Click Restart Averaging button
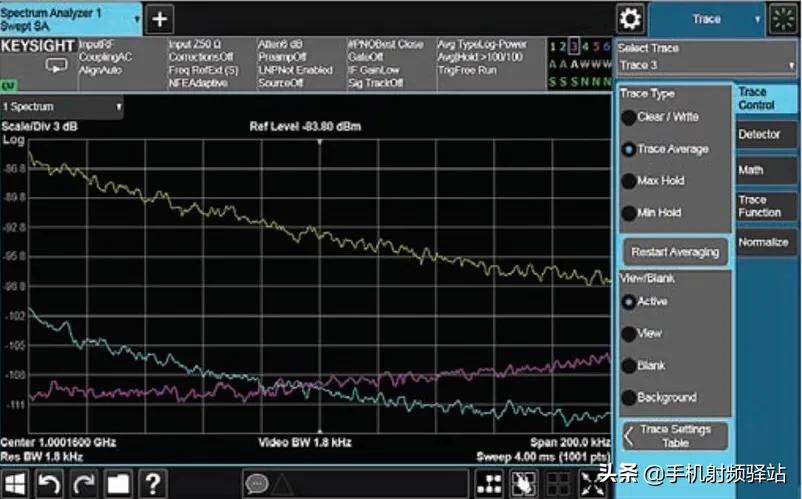 point(675,252)
